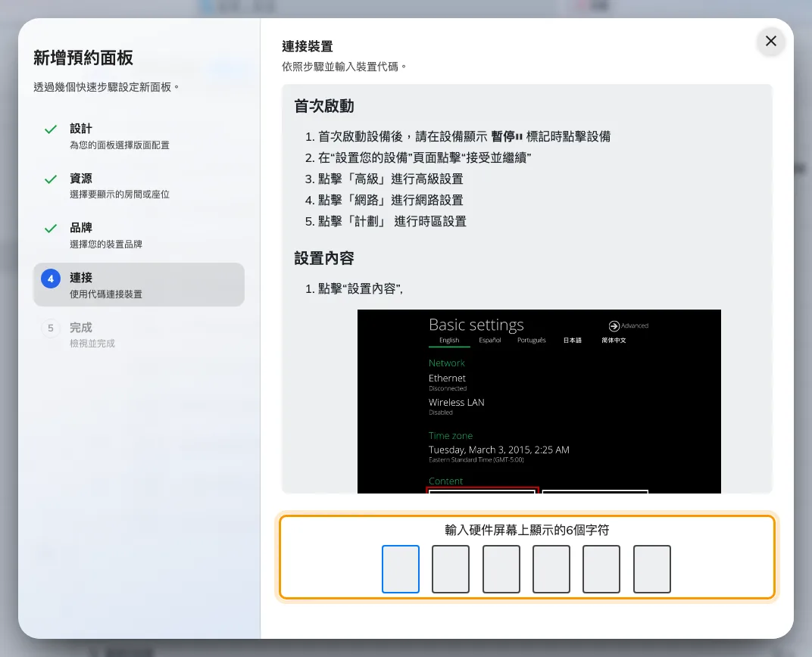The width and height of the screenshot is (812, 657).
Task: Focus the first code character box
Action: point(400,568)
